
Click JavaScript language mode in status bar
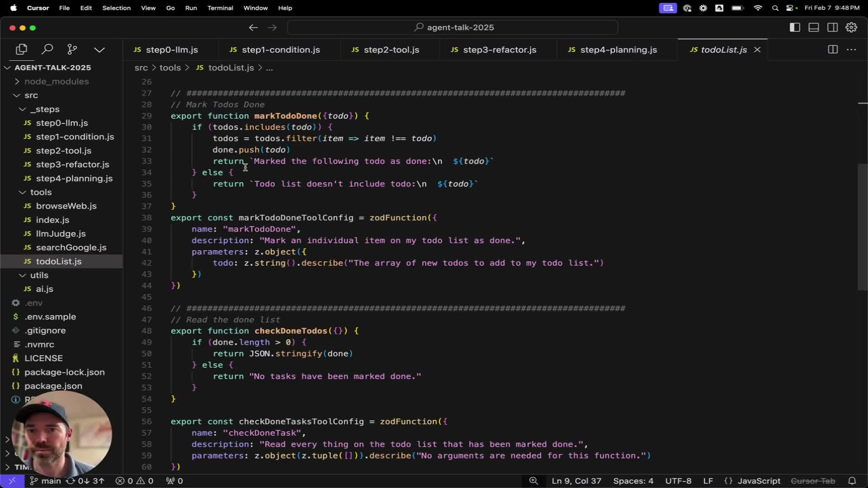[x=759, y=481]
